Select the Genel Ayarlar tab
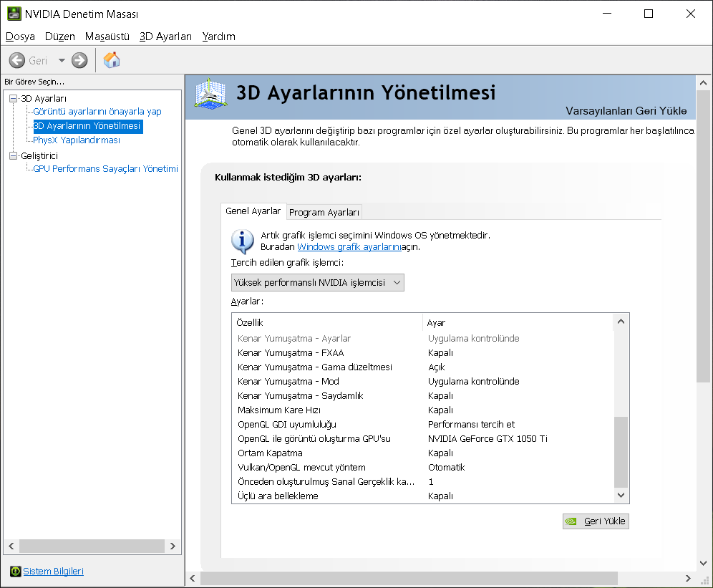713x588 pixels. 253,211
